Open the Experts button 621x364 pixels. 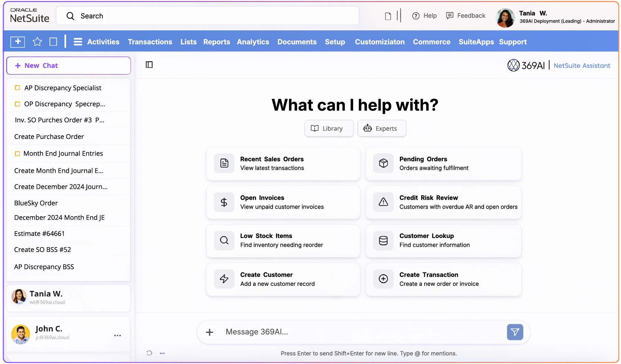click(x=382, y=128)
